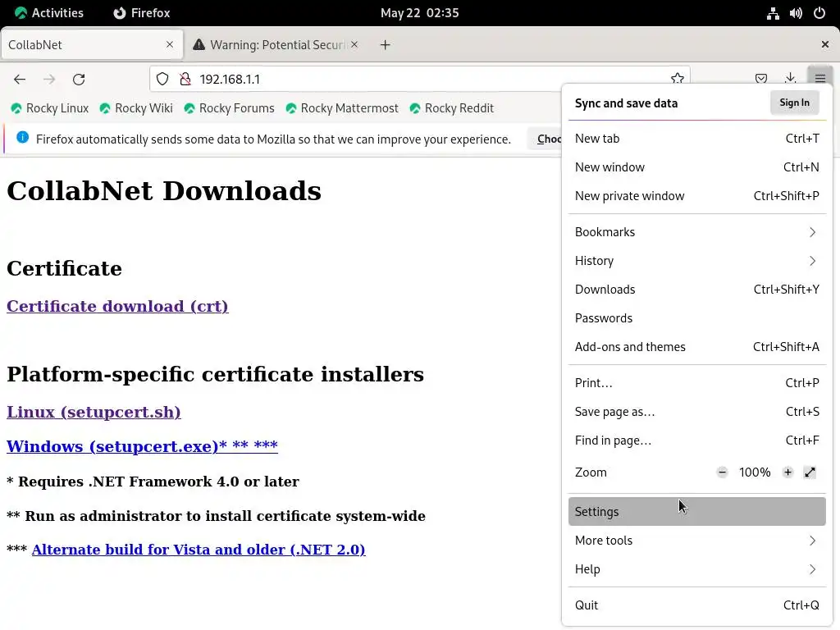The height and width of the screenshot is (630, 840).
Task: Click the 'Sync and save data' heading
Action: (x=626, y=103)
